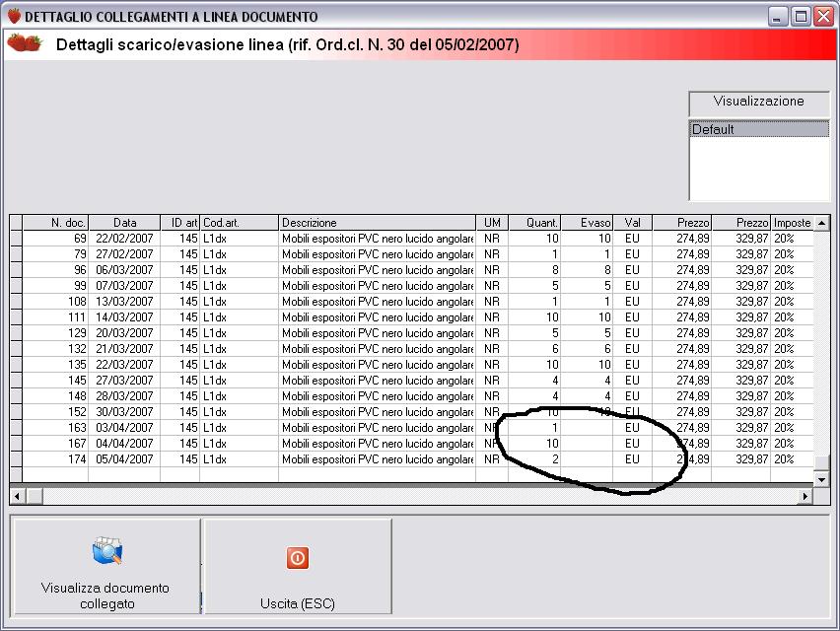This screenshot has height=631, width=840.
Task: Click date cell 22/03/2007
Action: click(124, 365)
